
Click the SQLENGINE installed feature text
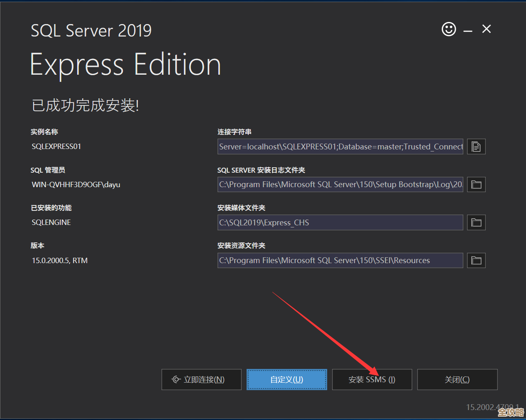click(x=51, y=222)
